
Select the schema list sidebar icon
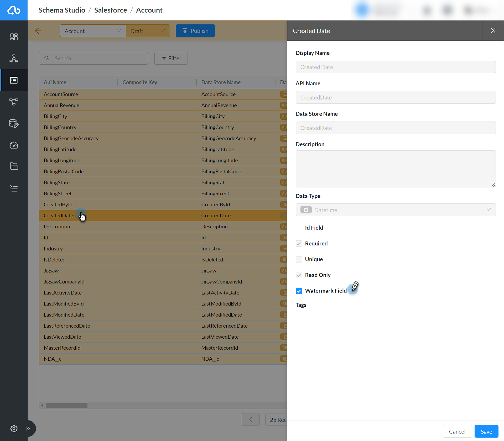(x=14, y=80)
